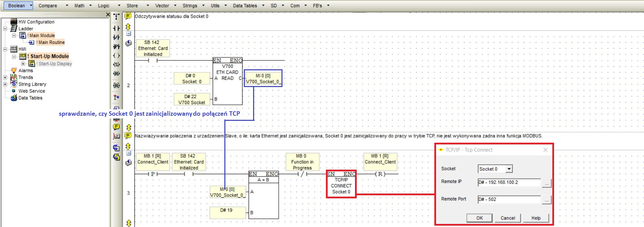The height and width of the screenshot is (227, 644).
Task: Select the TCP/IP CONNECT Socket 0 block
Action: click(341, 184)
